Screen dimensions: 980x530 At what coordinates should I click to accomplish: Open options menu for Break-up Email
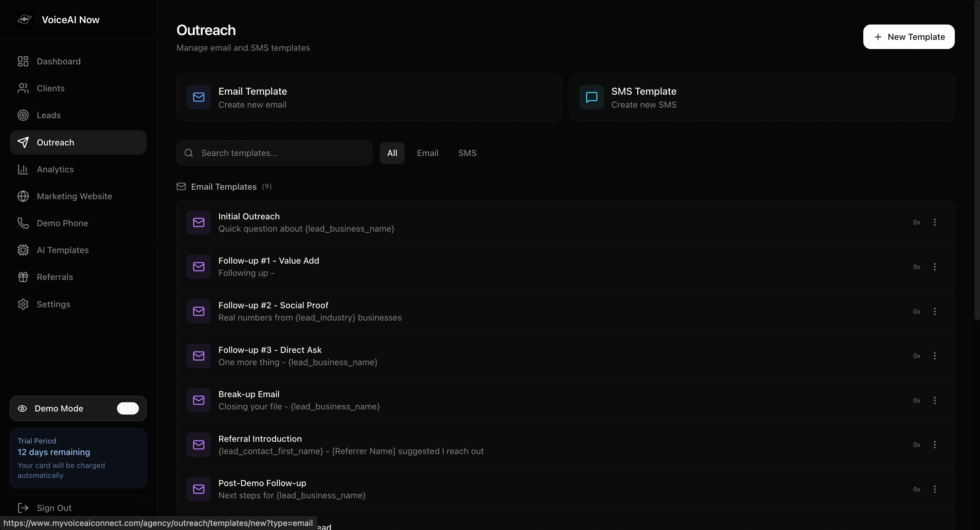point(935,400)
